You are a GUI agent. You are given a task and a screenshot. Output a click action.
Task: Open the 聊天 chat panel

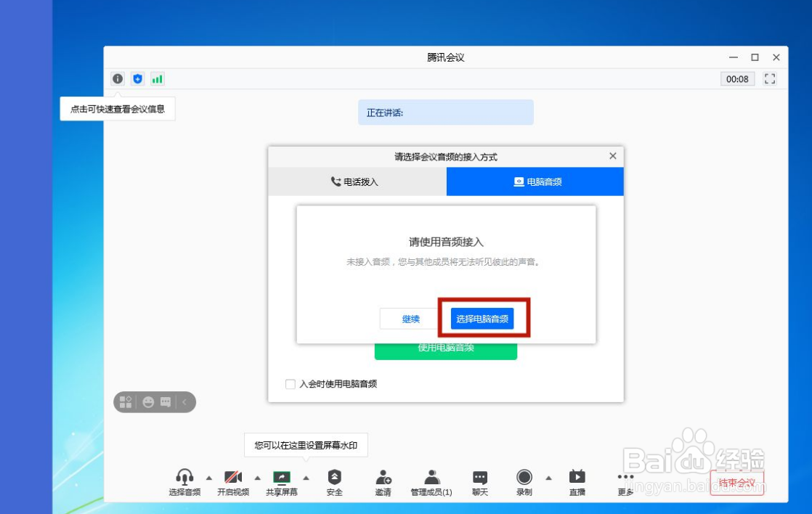pyautogui.click(x=480, y=482)
